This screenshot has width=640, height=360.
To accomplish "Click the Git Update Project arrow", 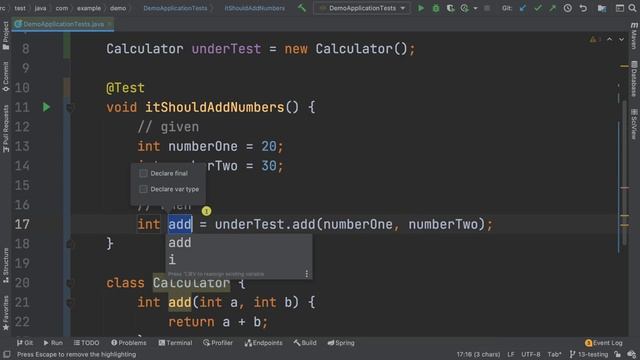I will coord(523,8).
